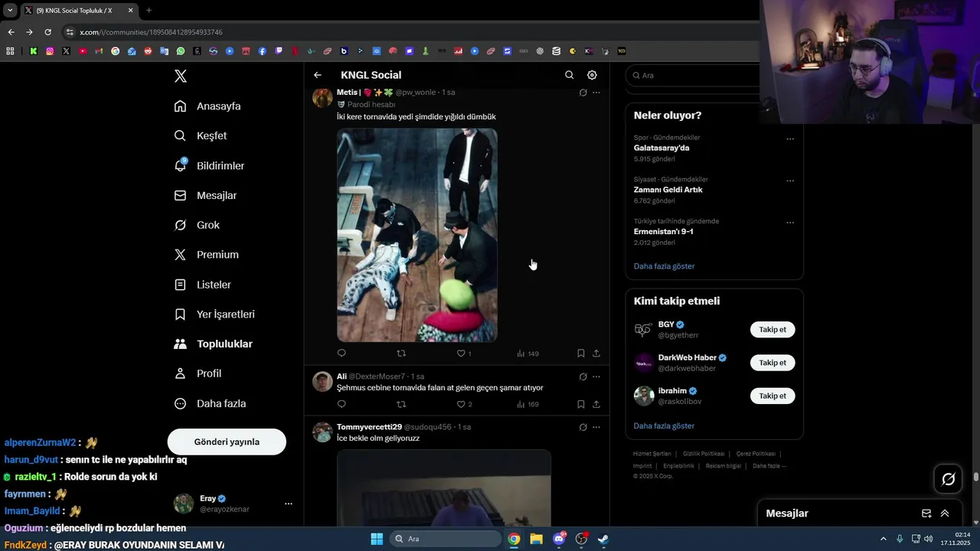Open the Metis post image
Screen dimensions: 980x551
tap(417, 235)
